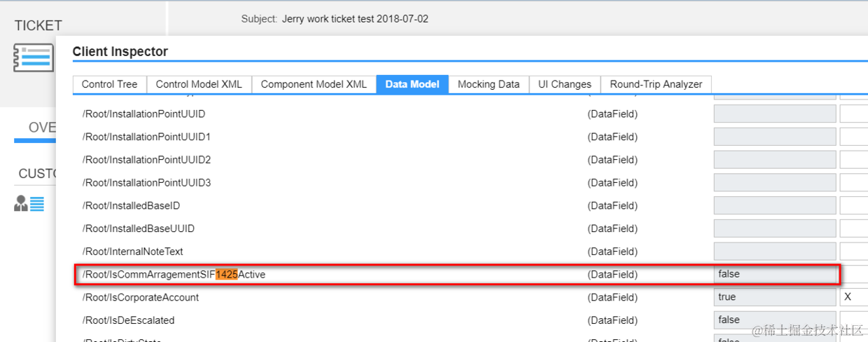The width and height of the screenshot is (868, 342).
Task: Click the active Data Model tab
Action: coord(412,84)
